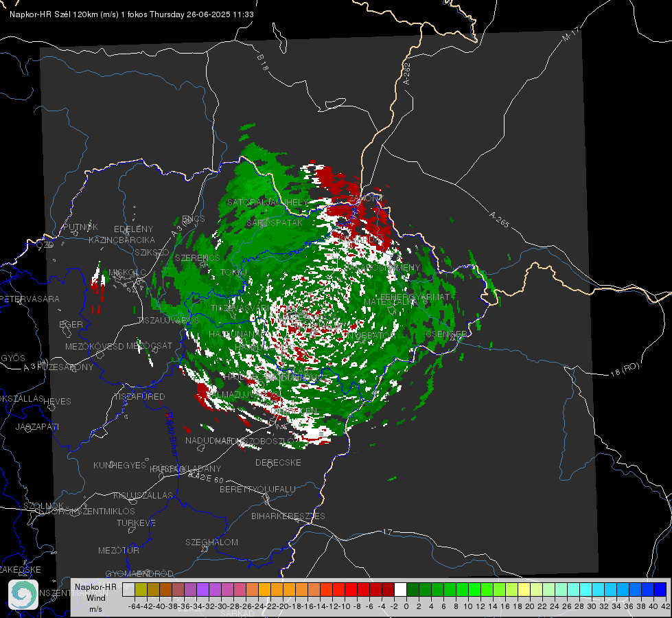672x618 pixels.
Task: Click the BERETTYÓÚJFALU city label
Action: coord(257,490)
